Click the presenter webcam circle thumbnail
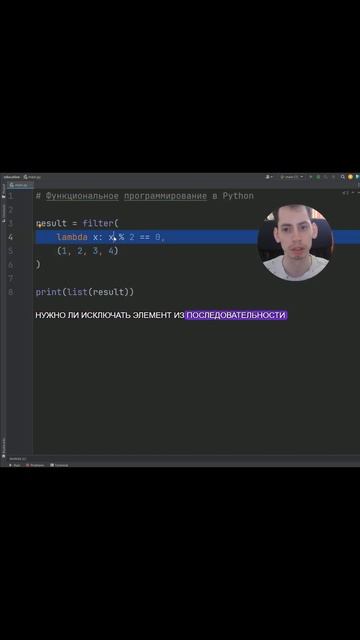This screenshot has height=640, width=360. coord(296,243)
